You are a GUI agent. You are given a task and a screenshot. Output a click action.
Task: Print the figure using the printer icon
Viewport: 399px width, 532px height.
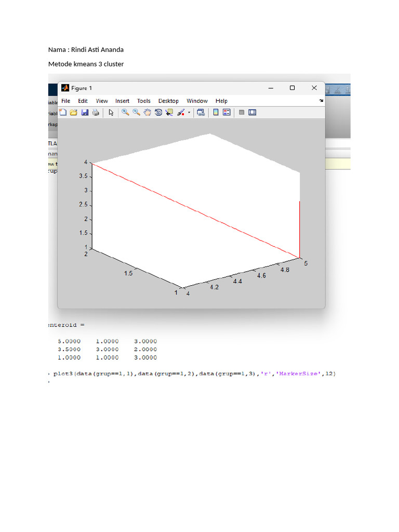tap(96, 112)
